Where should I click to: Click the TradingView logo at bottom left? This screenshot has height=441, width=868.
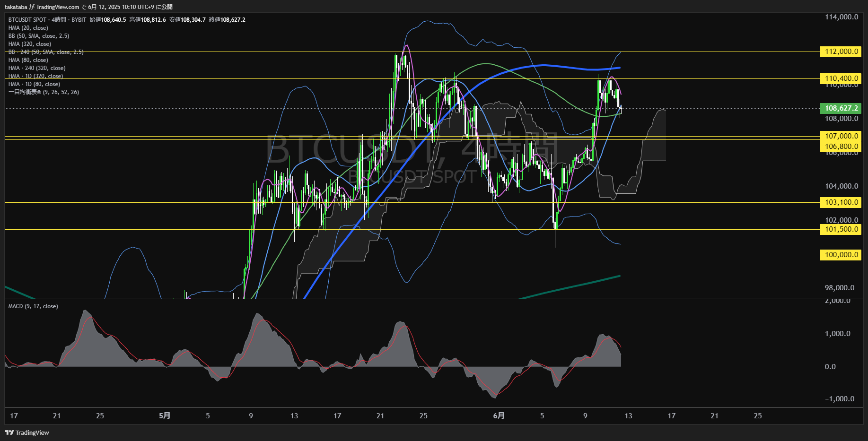coord(27,432)
